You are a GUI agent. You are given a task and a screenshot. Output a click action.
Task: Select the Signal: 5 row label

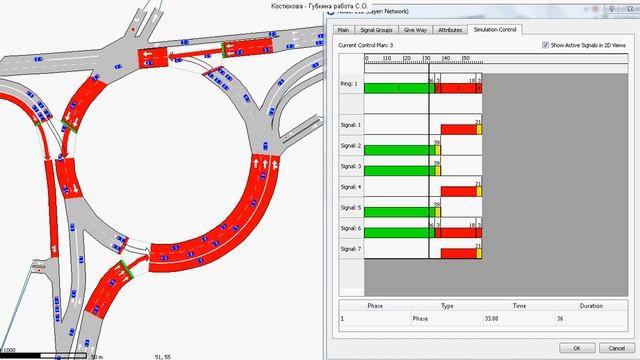351,207
